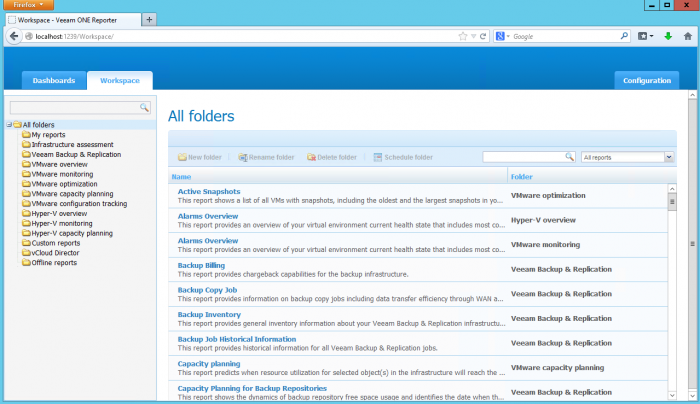Open Backup Job Historical Information report

[237, 339]
